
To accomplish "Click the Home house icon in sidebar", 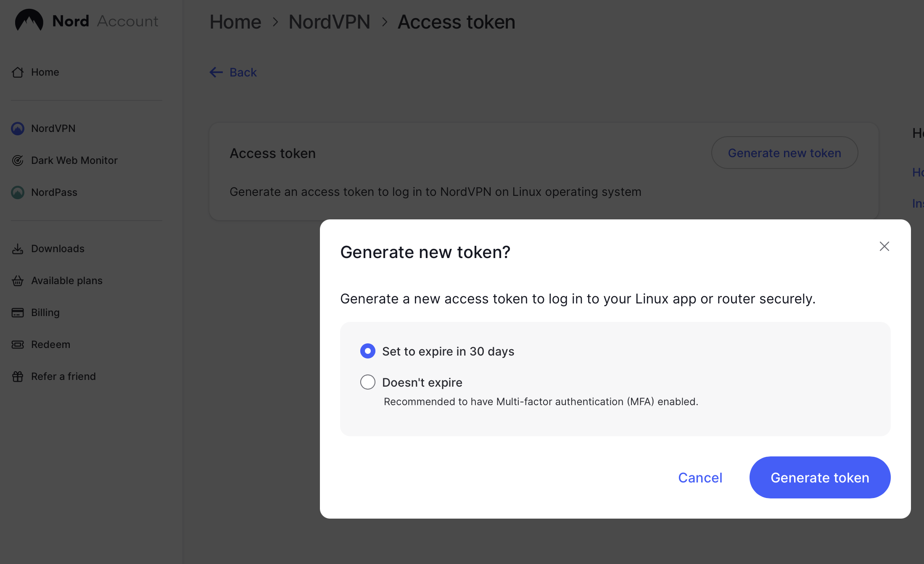I will (18, 72).
